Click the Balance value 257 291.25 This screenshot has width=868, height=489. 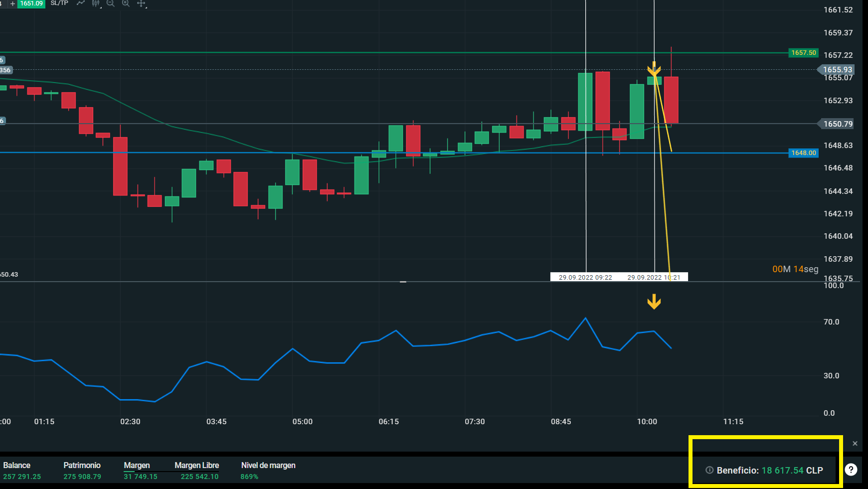click(x=22, y=477)
